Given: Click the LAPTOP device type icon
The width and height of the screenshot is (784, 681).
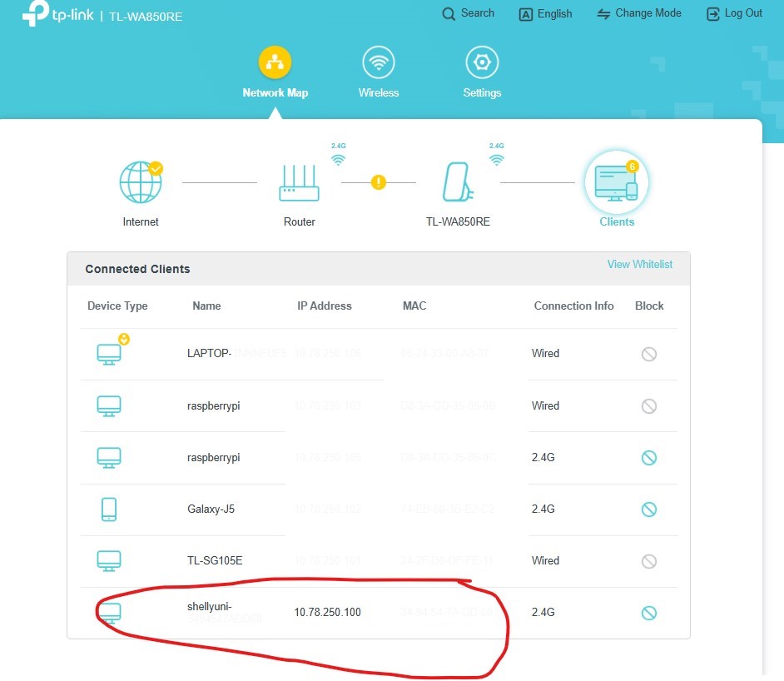Looking at the screenshot, I should [109, 354].
